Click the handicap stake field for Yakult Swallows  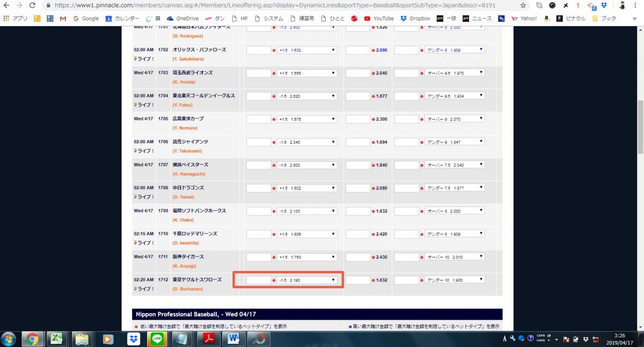(x=259, y=280)
